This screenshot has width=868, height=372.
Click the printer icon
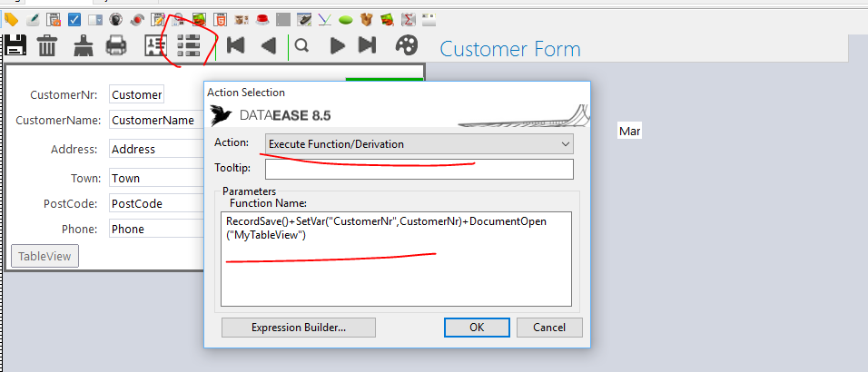click(x=116, y=45)
